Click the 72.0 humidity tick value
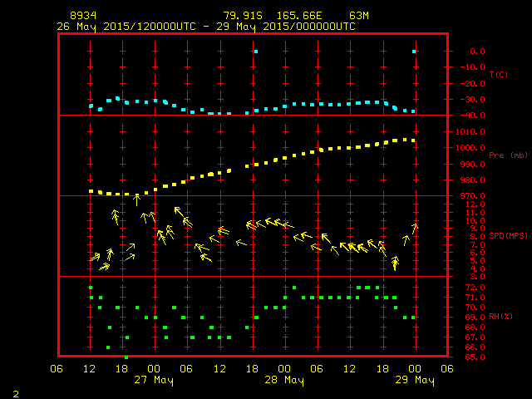The width and height of the screenshot is (532, 399). click(475, 288)
